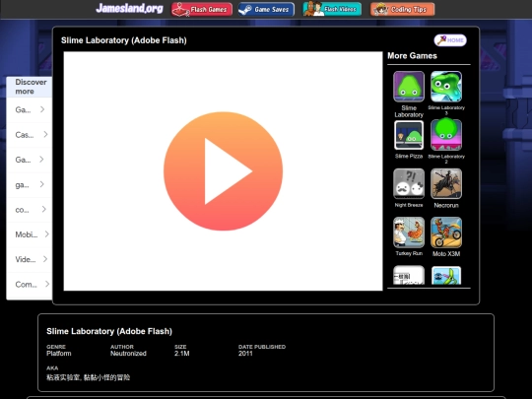This screenshot has width=532, height=399.
Task: Open the Jamesland.org site logo
Action: click(x=129, y=8)
